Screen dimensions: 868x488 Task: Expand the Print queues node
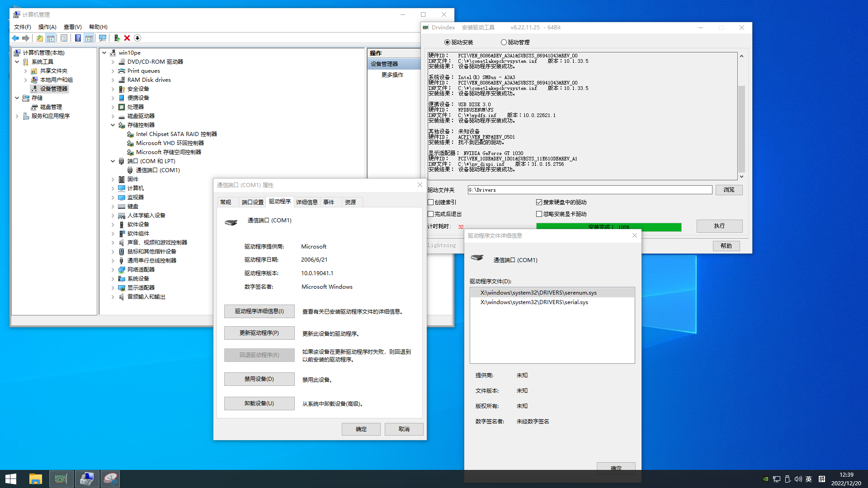pos(113,71)
